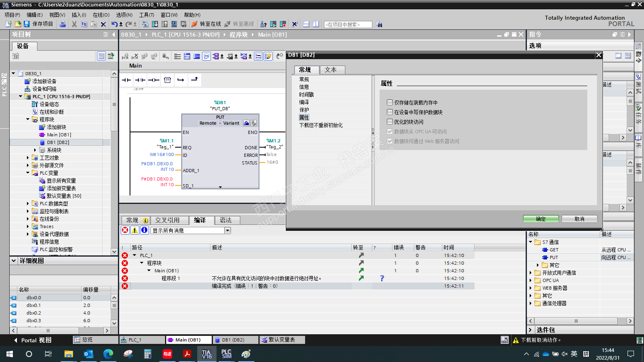Viewport: 644px width, 362px height.
Task: Collapse the PLC 变量 folder in project tree
Action: tap(28, 173)
